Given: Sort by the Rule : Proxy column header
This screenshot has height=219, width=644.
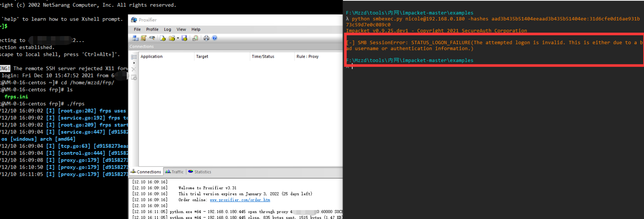Looking at the screenshot, I should (x=318, y=57).
